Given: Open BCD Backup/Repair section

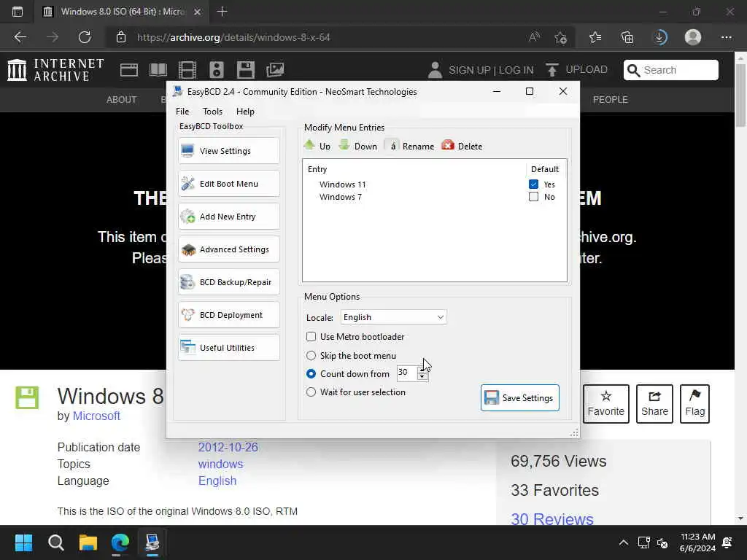Looking at the screenshot, I should pyautogui.click(x=228, y=282).
